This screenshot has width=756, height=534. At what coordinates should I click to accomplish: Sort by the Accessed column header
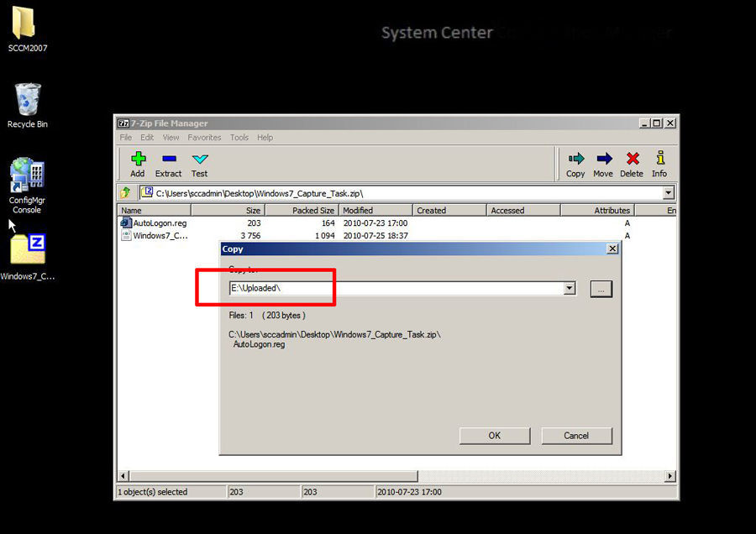(x=523, y=210)
